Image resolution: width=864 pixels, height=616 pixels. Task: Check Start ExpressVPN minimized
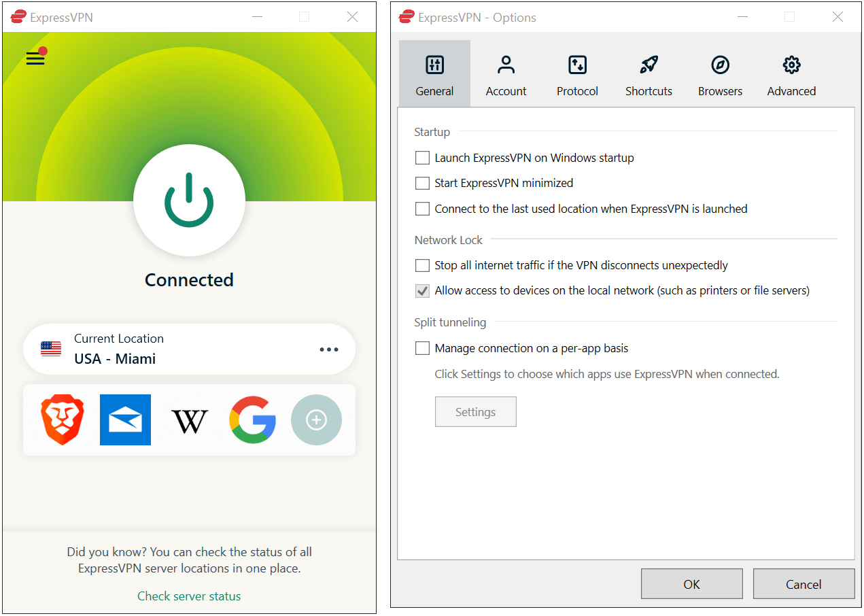[423, 183]
